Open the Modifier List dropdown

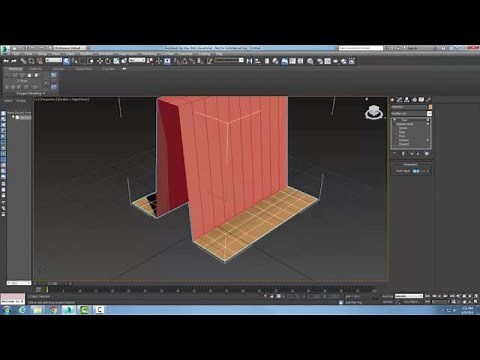click(x=412, y=114)
